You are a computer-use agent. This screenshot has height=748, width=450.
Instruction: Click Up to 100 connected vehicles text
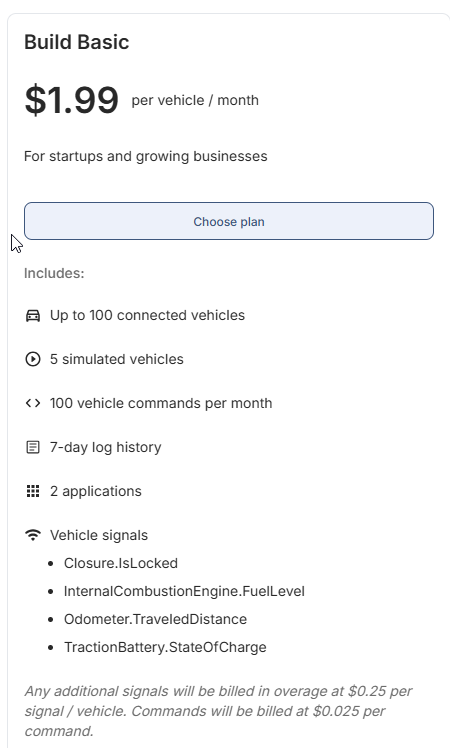pyautogui.click(x=147, y=315)
